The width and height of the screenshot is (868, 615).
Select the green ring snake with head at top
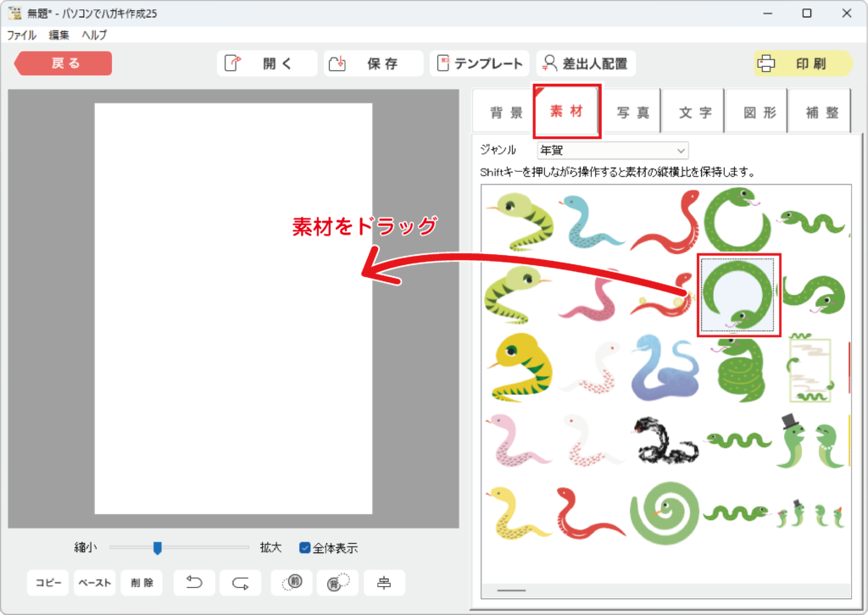pos(738,219)
